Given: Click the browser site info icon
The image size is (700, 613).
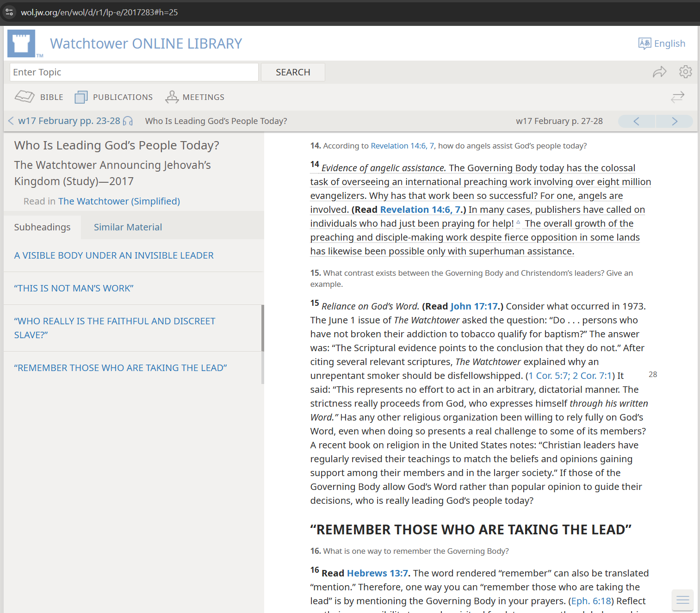Looking at the screenshot, I should [x=9, y=12].
